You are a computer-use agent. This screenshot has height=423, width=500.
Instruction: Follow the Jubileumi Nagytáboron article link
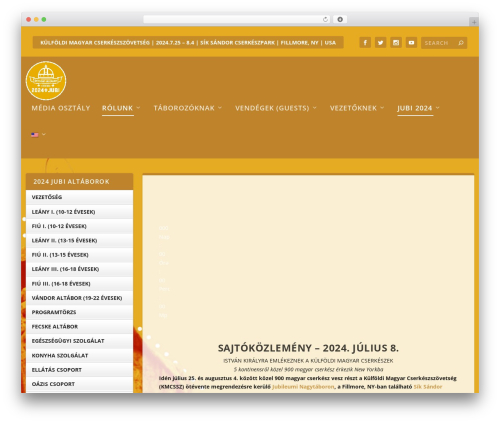click(x=303, y=387)
